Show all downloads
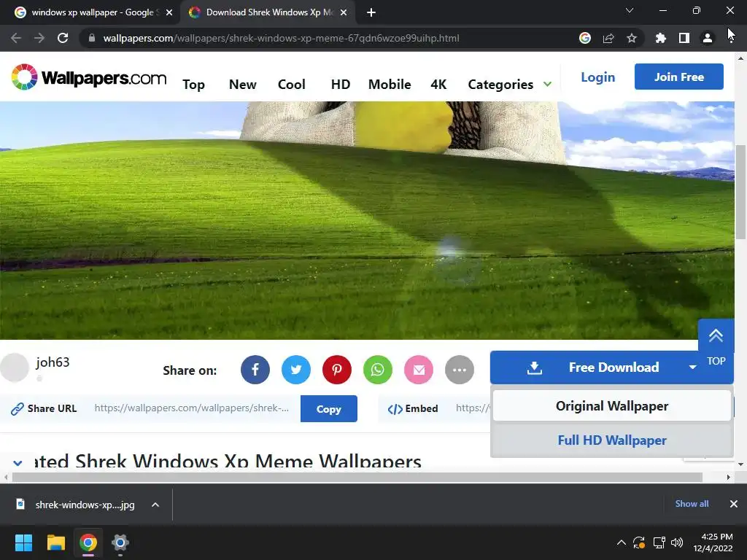 [692, 504]
